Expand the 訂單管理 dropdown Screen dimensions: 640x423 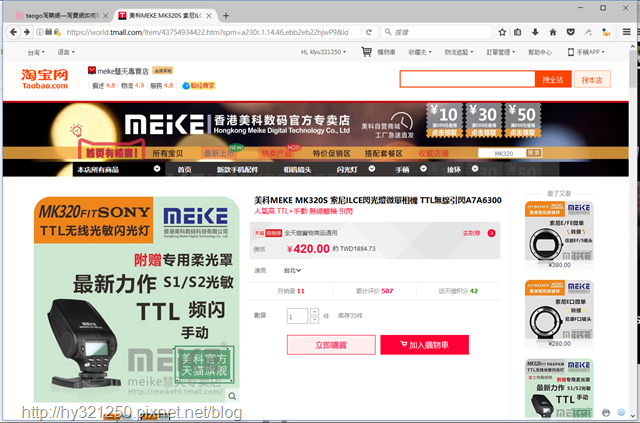(x=501, y=52)
